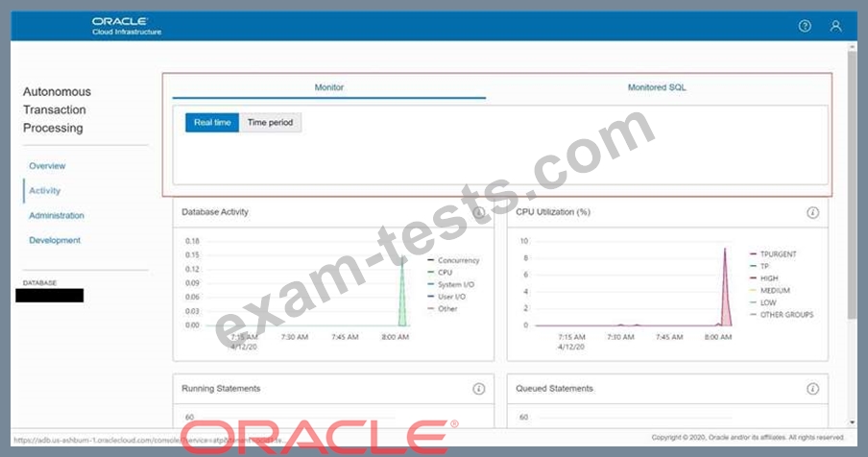This screenshot has width=868, height=457.
Task: Toggle LOW legend entry
Action: point(762,302)
